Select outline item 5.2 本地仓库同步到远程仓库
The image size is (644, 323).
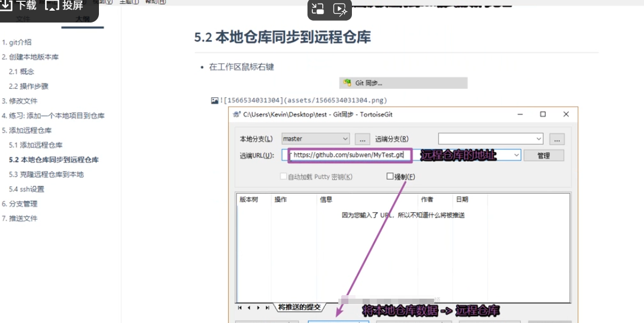point(54,160)
